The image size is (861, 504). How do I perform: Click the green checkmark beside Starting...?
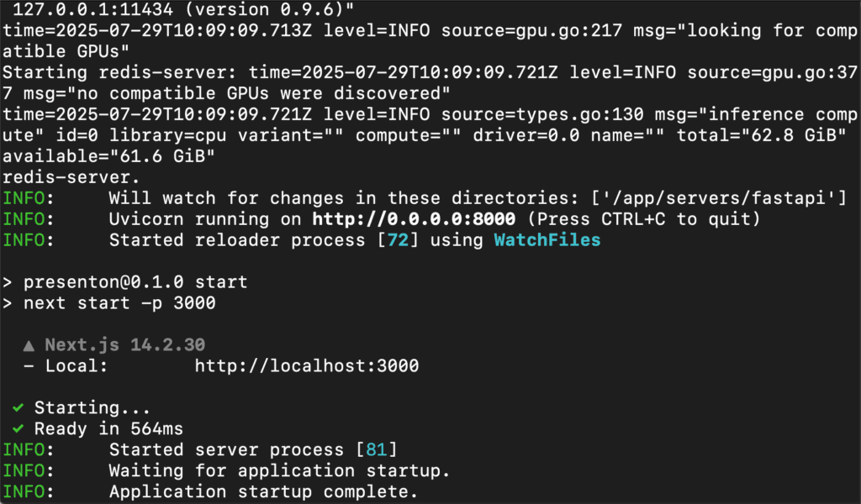[18, 407]
